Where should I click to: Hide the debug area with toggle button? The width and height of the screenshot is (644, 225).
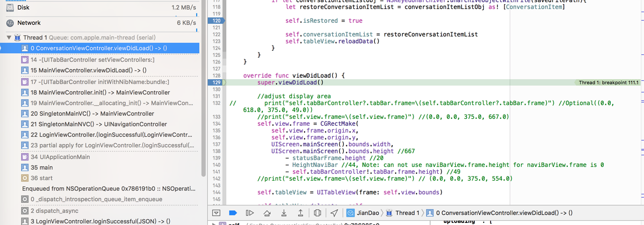tap(216, 213)
